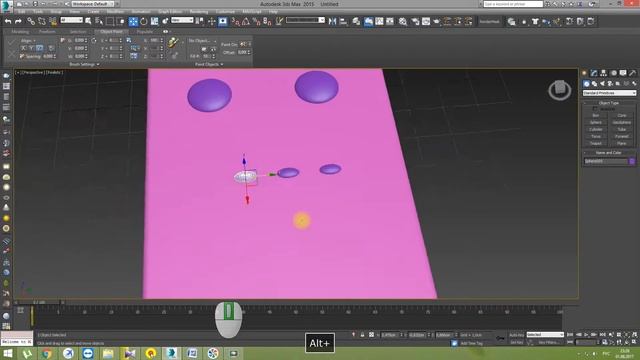Click the Cylinder primitive button
Viewport: 640px width, 360px height.
(596, 129)
